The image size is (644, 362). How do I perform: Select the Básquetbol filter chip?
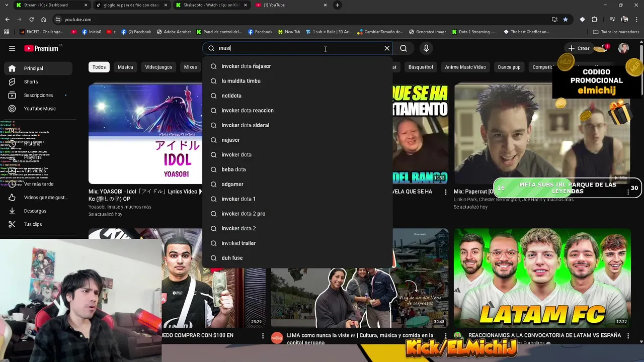tap(421, 67)
